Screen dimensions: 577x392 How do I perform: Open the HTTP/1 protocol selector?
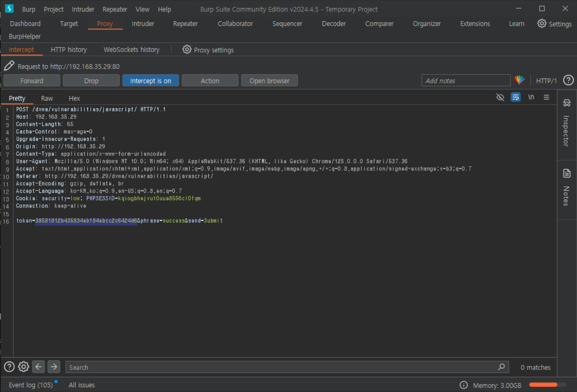tap(546, 81)
